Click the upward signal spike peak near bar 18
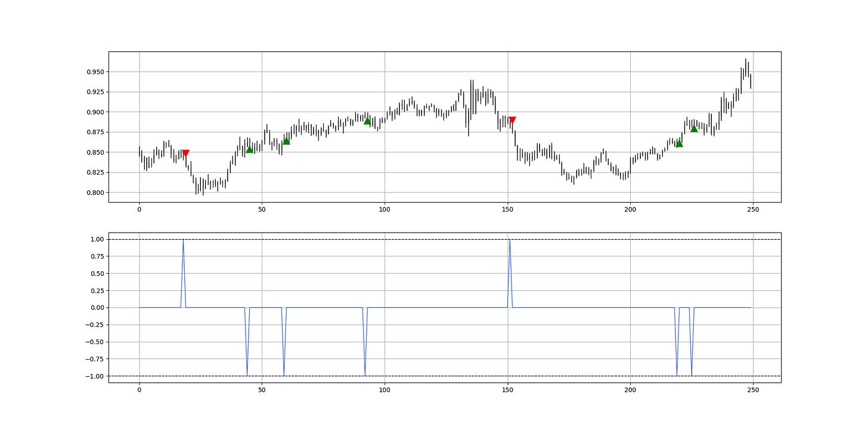Image resolution: width=868 pixels, height=430 pixels. point(183,240)
